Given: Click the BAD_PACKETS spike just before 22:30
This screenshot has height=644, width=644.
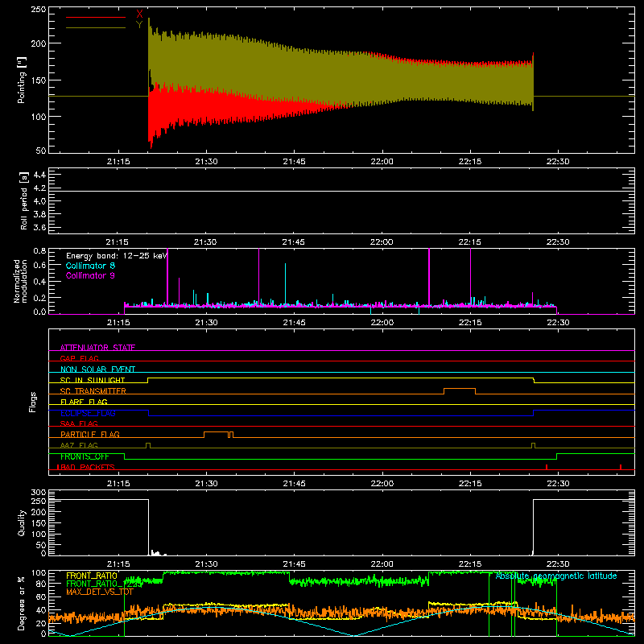Looking at the screenshot, I should point(547,467).
